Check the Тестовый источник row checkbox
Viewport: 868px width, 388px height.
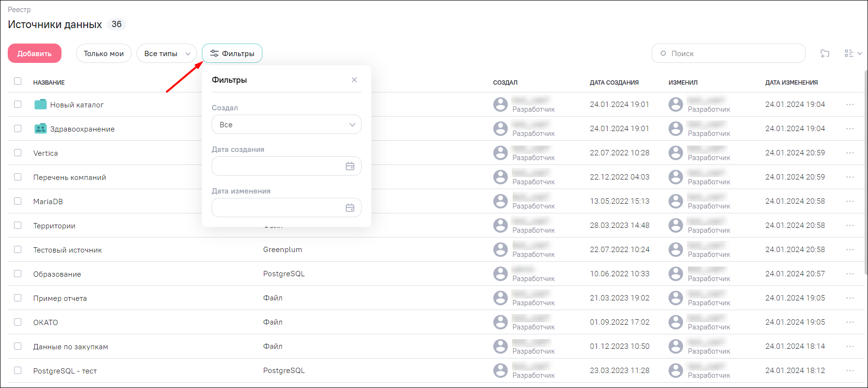pos(18,250)
